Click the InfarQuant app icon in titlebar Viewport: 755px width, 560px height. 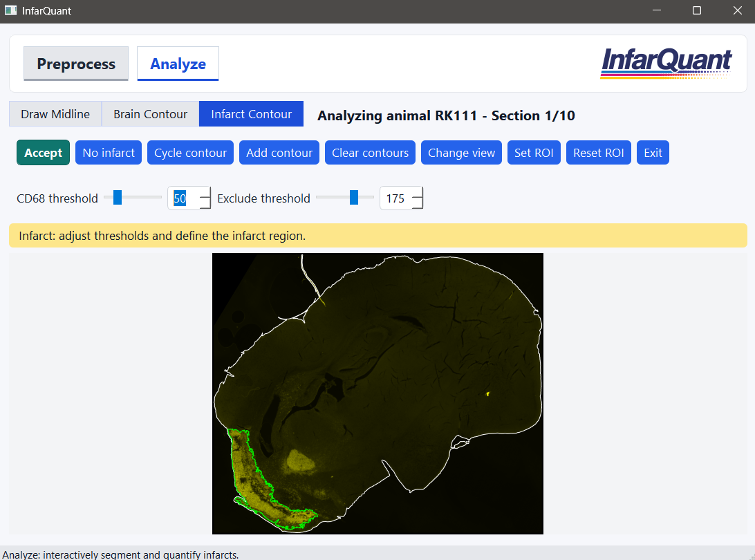[9, 10]
